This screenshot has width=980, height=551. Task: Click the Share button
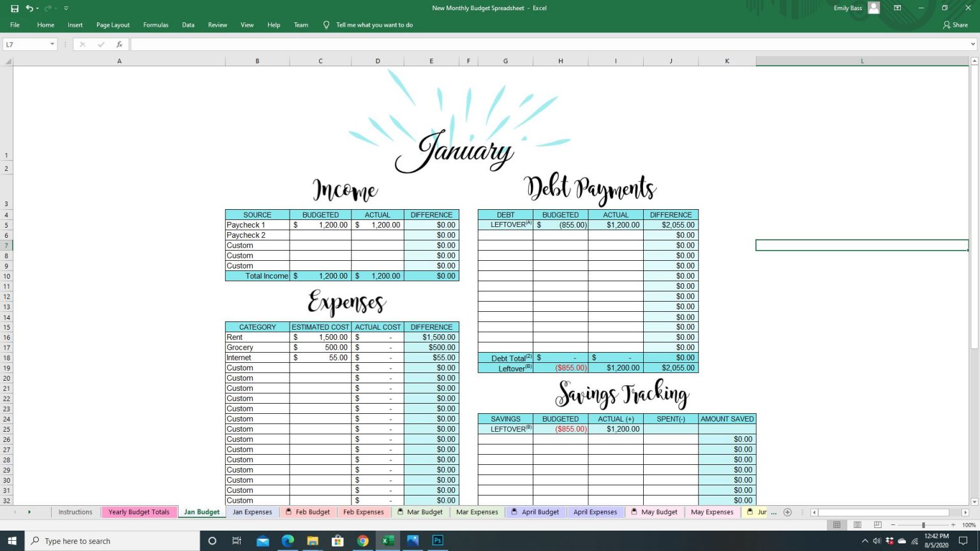(956, 25)
